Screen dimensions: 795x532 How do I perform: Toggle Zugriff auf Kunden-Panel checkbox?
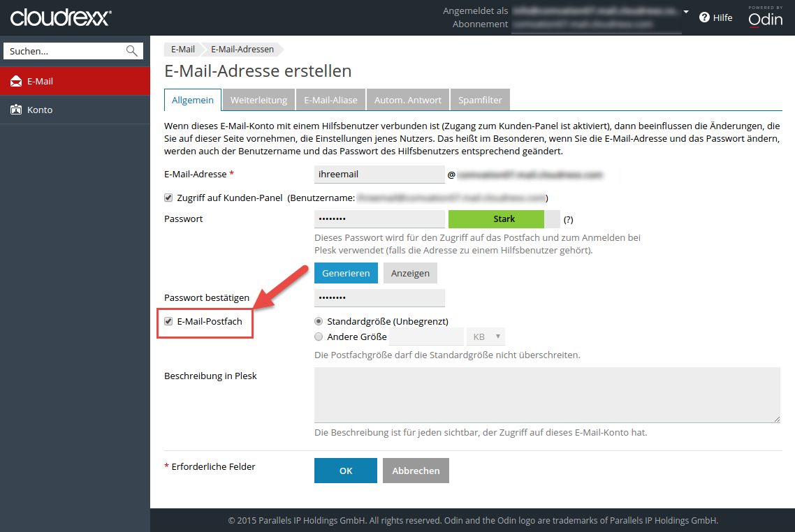pyautogui.click(x=168, y=198)
